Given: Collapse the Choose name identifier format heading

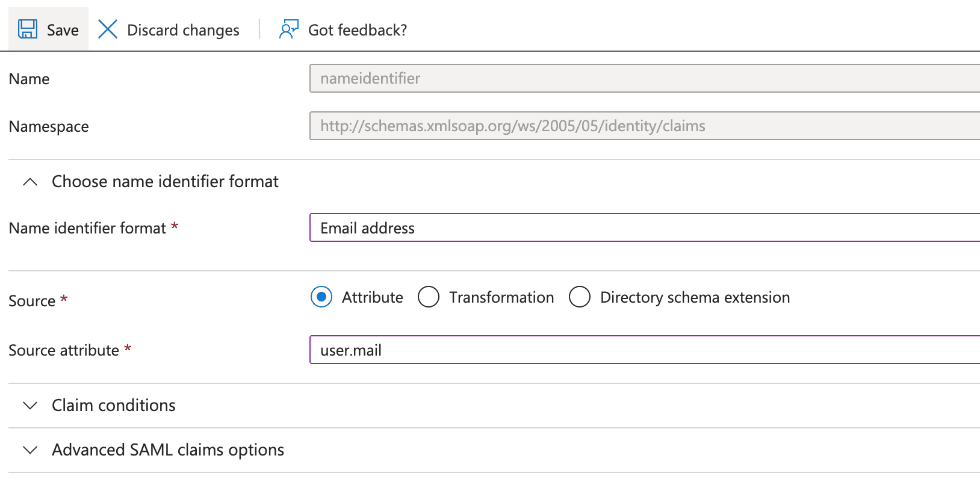Looking at the screenshot, I should point(165,182).
